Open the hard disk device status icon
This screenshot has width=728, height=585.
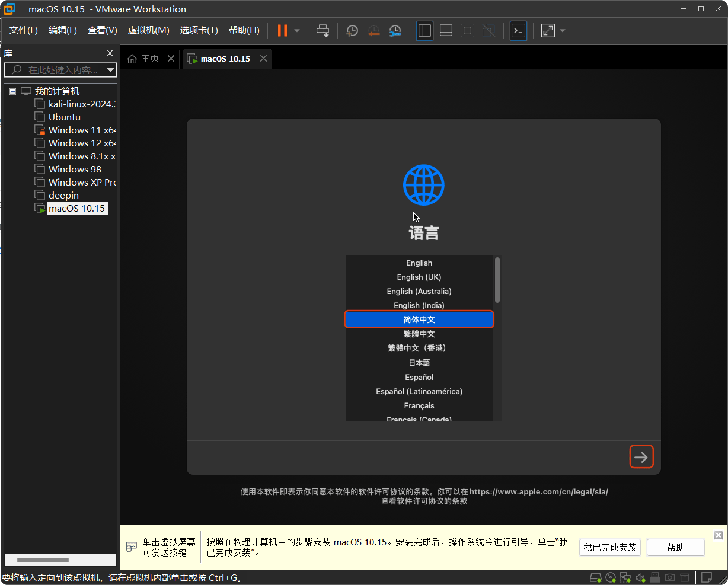(596, 577)
